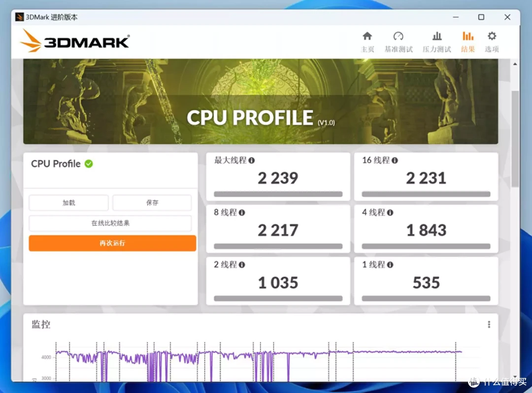Open the Home (主页) tab icon
The height and width of the screenshot is (393, 532).
pos(367,36)
